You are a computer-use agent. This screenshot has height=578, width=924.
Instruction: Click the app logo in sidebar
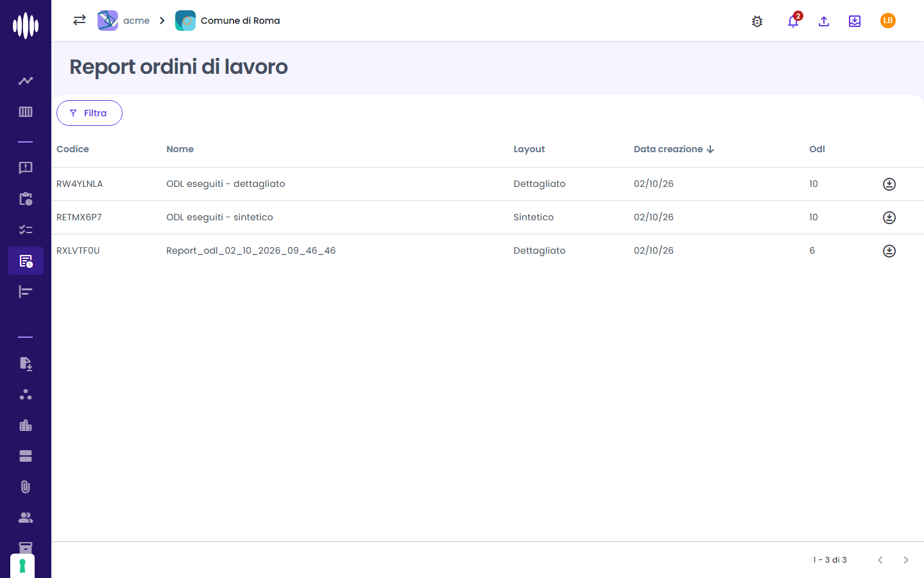coord(26,26)
